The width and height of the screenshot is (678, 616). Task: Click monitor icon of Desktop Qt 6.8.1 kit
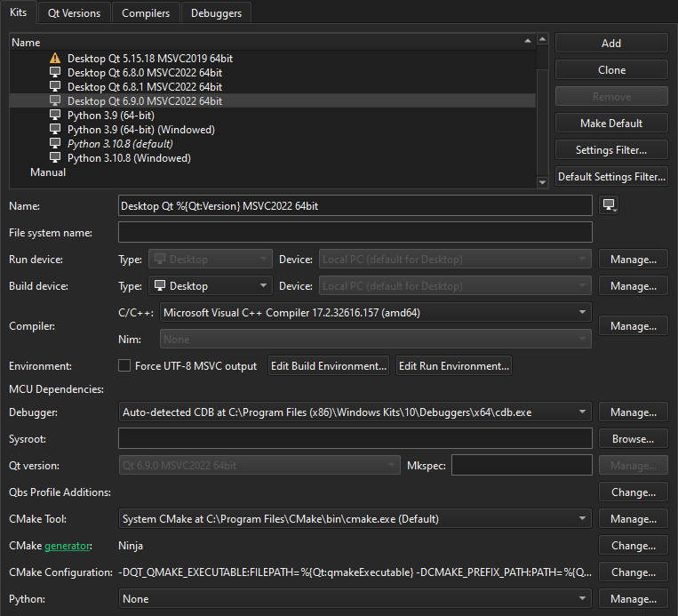[56, 87]
